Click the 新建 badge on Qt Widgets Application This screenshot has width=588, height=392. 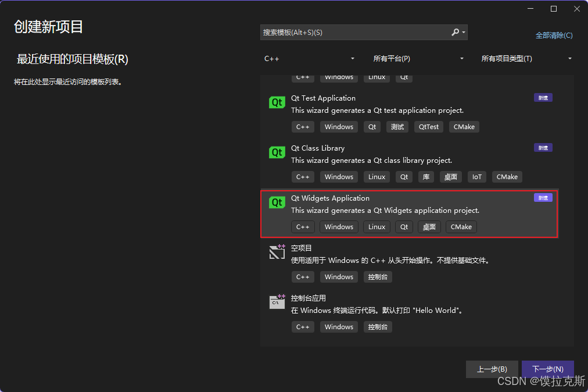click(543, 198)
